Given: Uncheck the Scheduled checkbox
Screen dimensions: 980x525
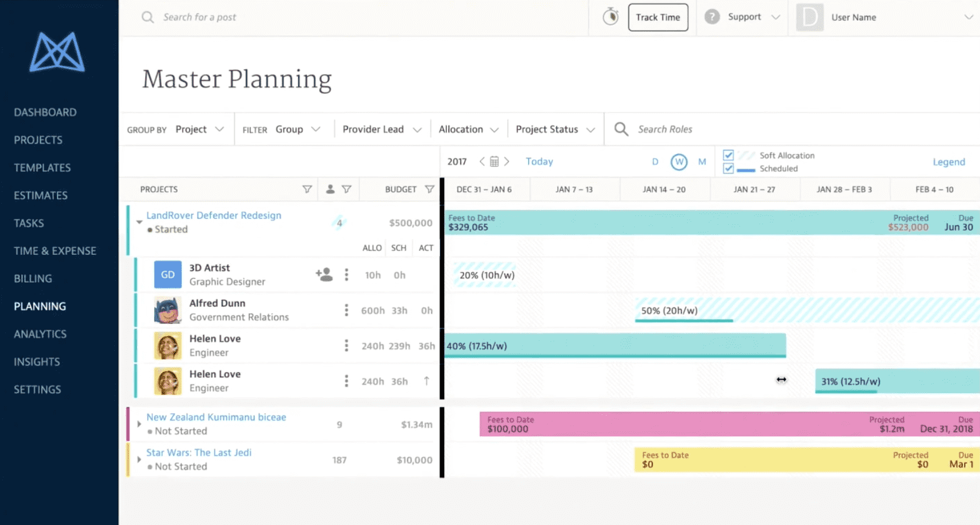Looking at the screenshot, I should tap(728, 168).
